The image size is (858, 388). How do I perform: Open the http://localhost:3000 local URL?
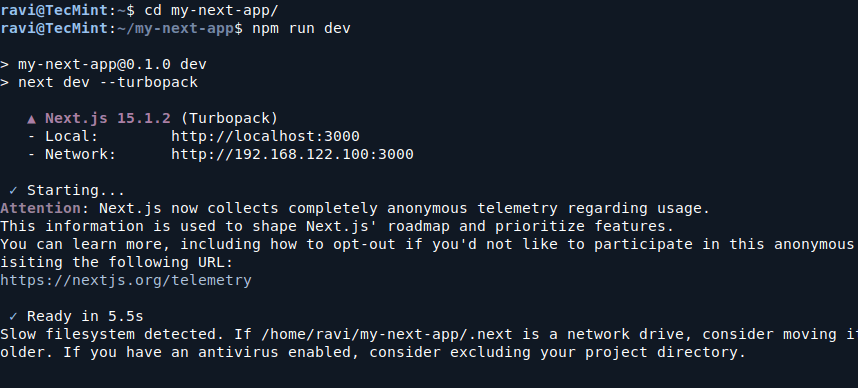click(265, 136)
